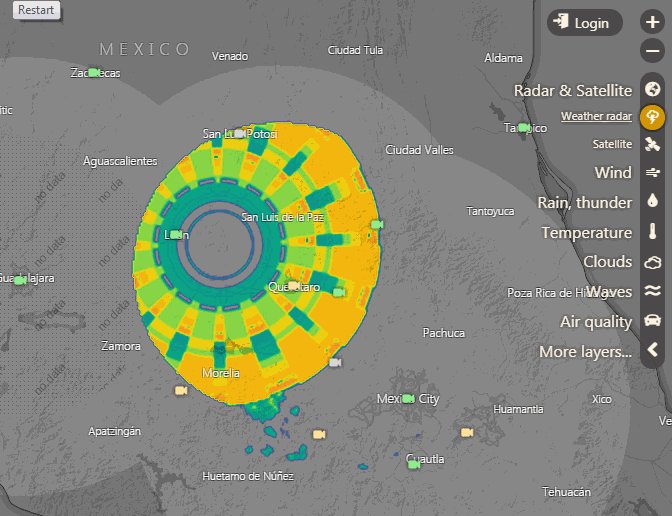This screenshot has height=516, width=672.
Task: Click the Tantoyuca label
Action: tap(490, 211)
